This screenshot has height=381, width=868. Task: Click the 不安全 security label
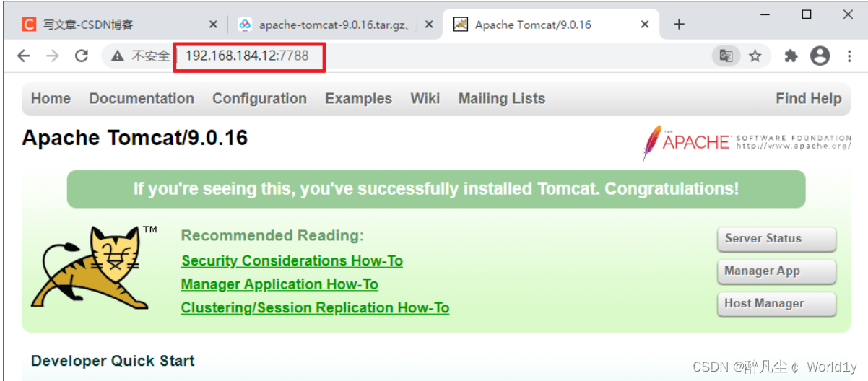[150, 56]
